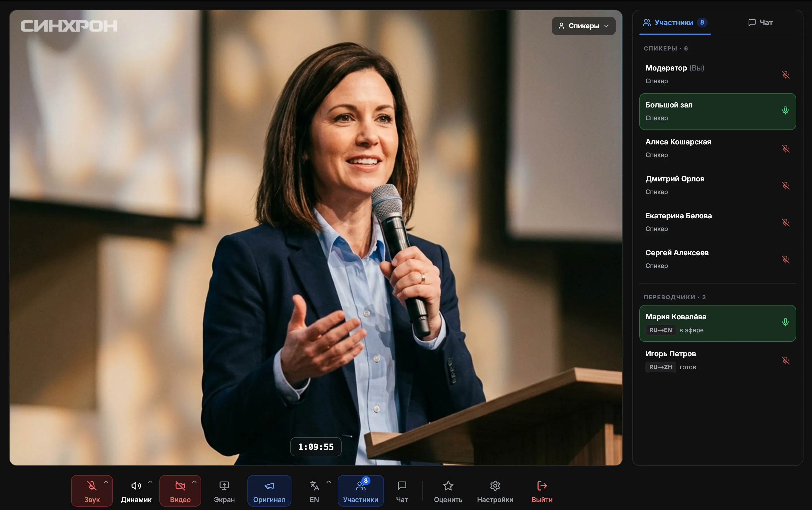Image resolution: width=812 pixels, height=510 pixels.
Task: Expand language list caret beside EN
Action: [x=329, y=482]
